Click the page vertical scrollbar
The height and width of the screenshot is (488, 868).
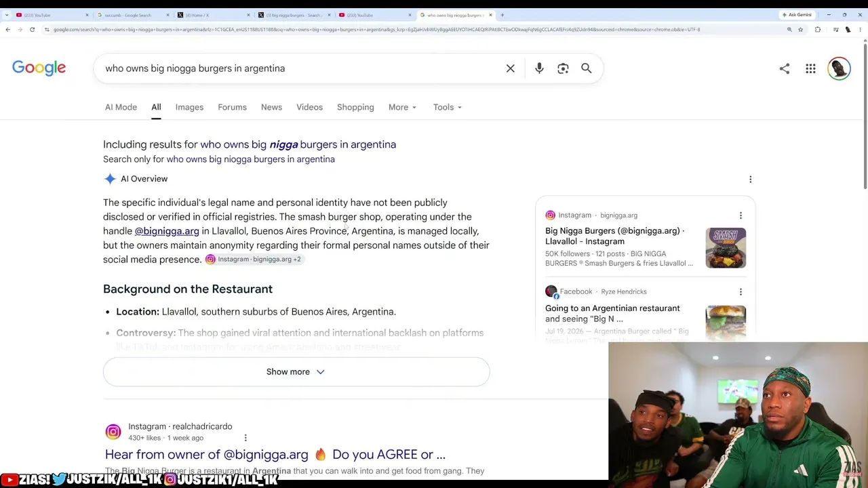click(865, 115)
